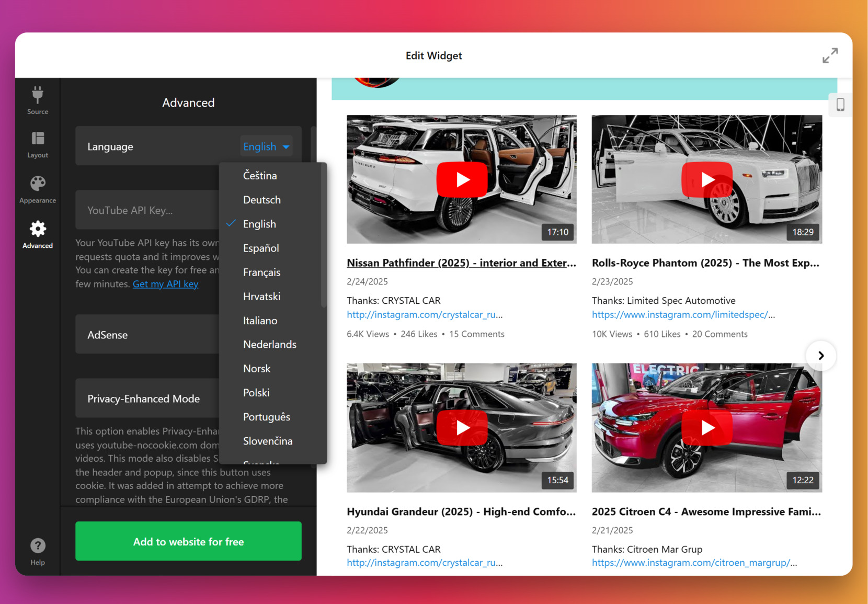
Task: Open the Hyundai Grandeur video title link
Action: click(x=461, y=511)
